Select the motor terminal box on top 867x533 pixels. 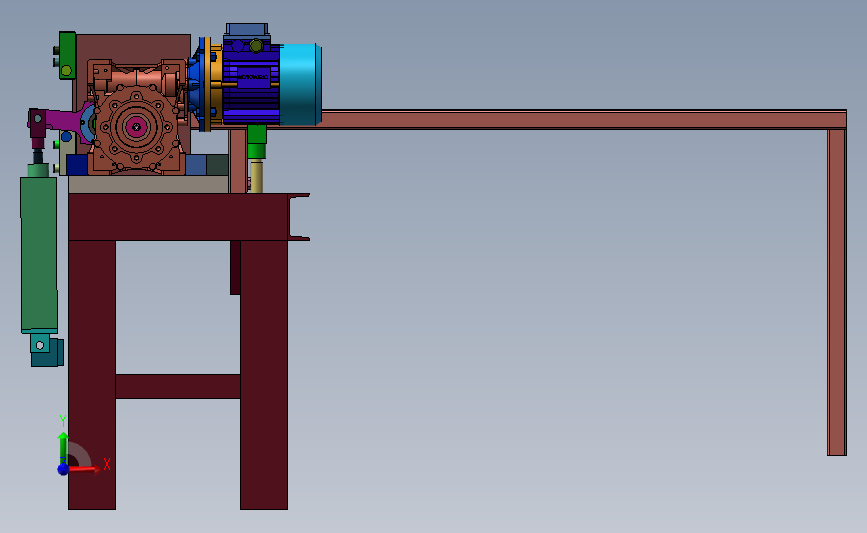click(x=247, y=31)
